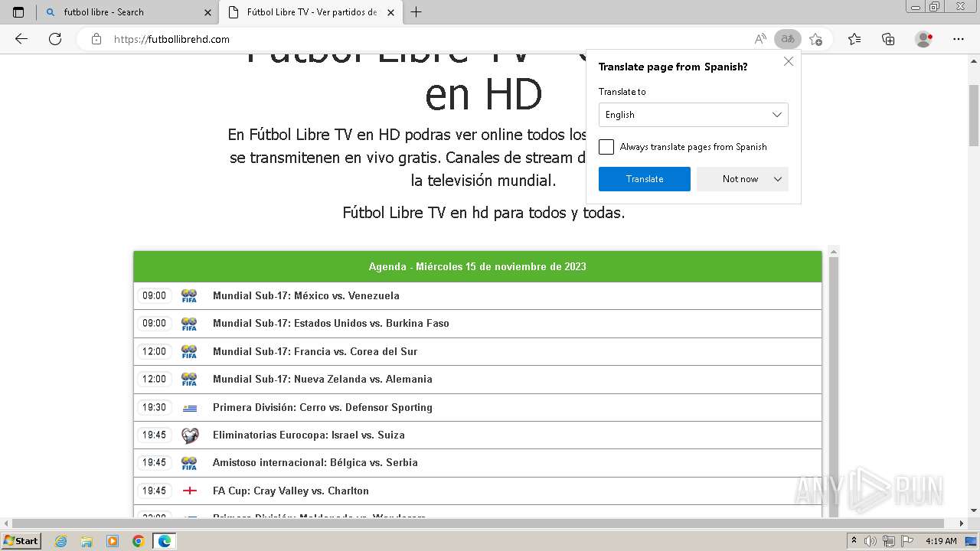Open the tab actions menu icon
This screenshot has width=980, height=551.
18,12
